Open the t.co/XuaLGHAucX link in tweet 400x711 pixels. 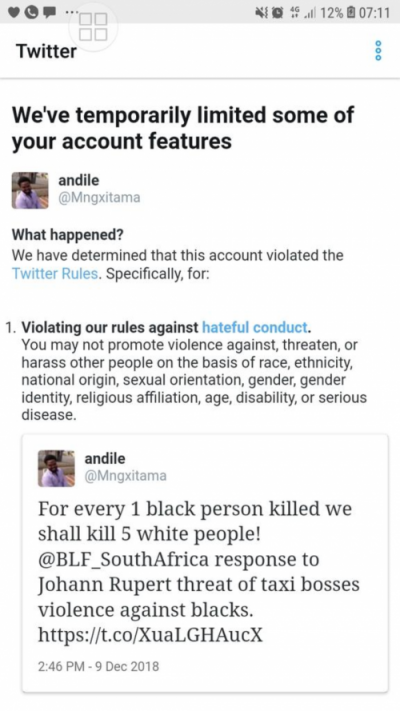pyautogui.click(x=150, y=634)
